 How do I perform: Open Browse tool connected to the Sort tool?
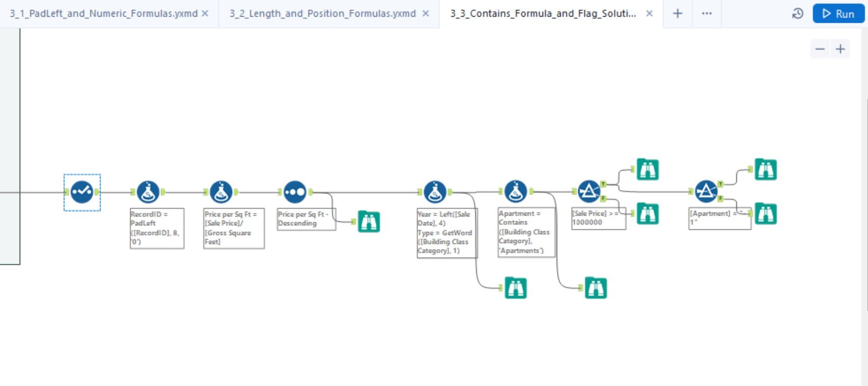coord(369,222)
